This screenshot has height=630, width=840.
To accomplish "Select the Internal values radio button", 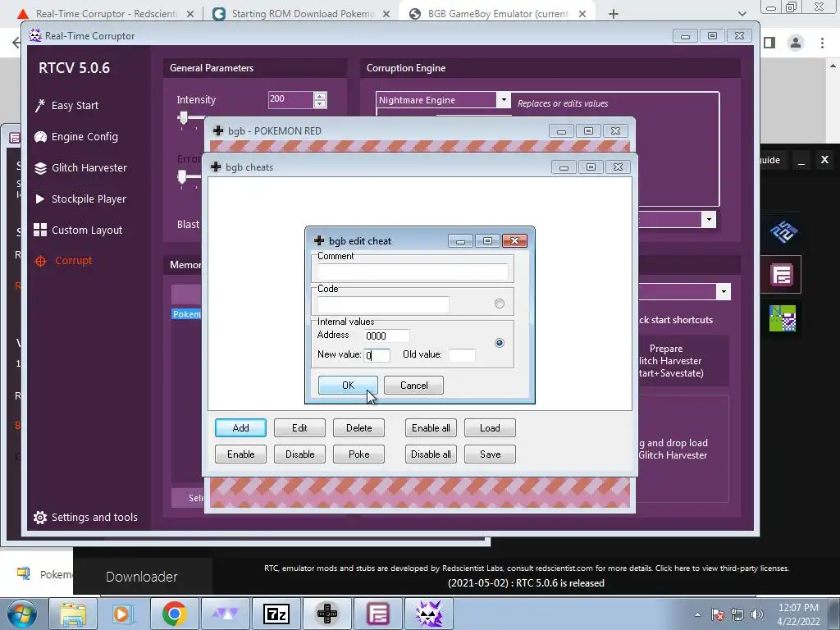I will coord(500,343).
